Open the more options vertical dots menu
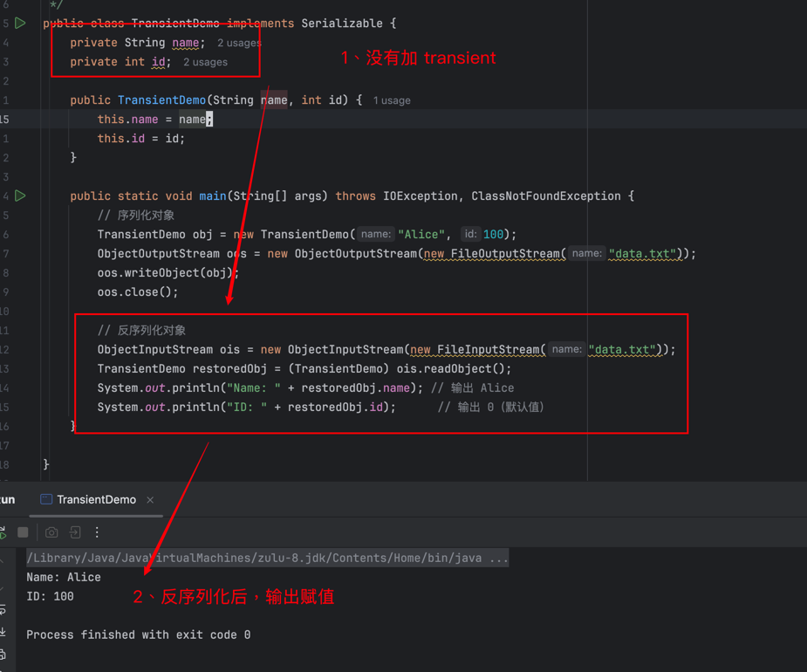This screenshot has height=672, width=807. click(x=97, y=532)
